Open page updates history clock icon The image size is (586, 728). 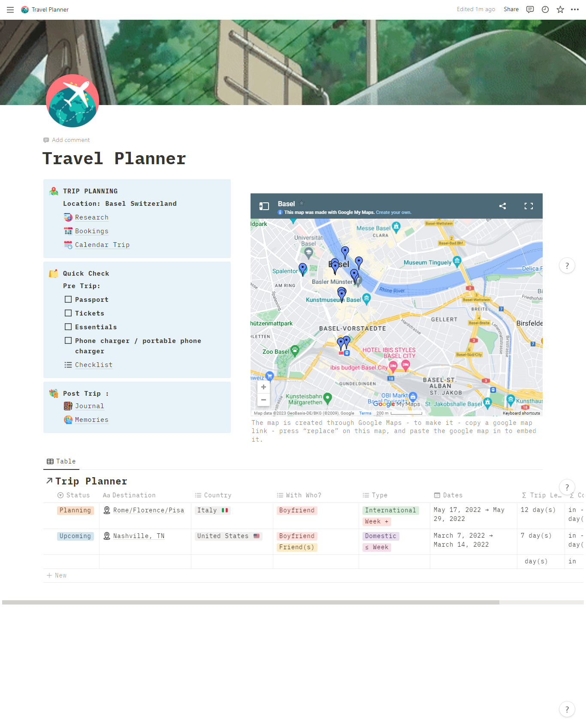pos(545,9)
